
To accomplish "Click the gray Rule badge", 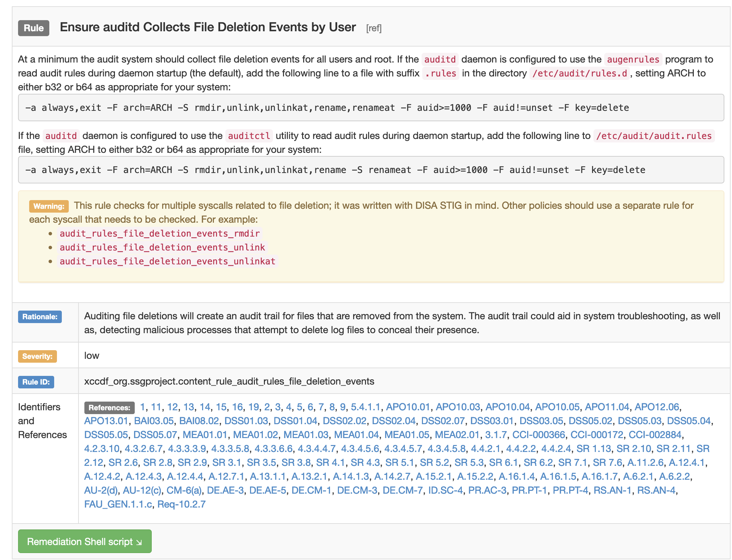I will pyautogui.click(x=34, y=28).
